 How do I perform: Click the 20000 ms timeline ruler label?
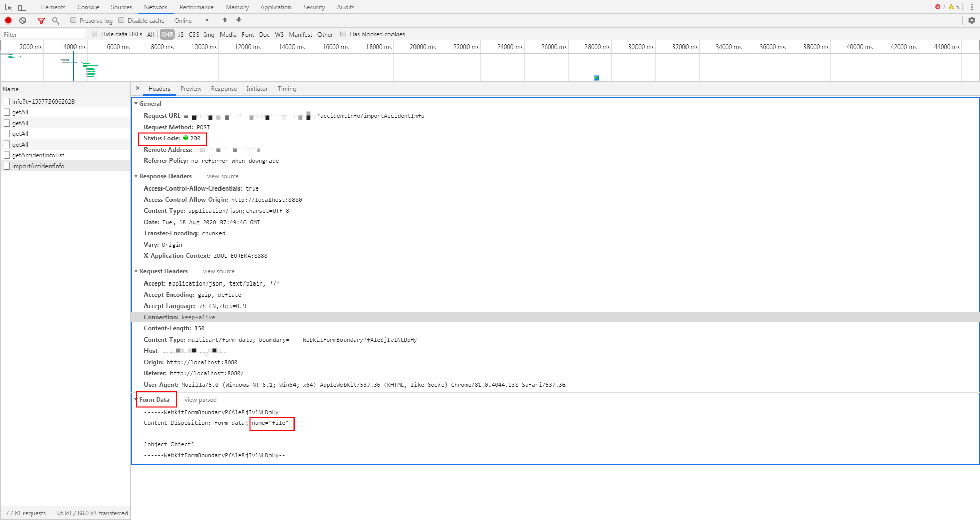tap(423, 46)
